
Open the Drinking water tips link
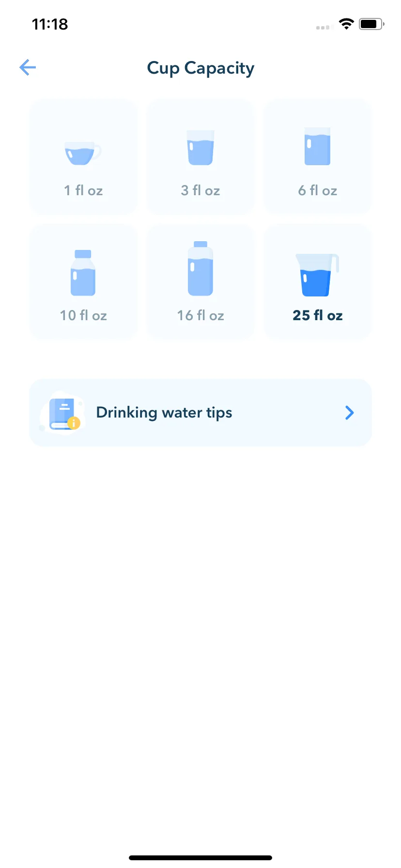point(200,413)
